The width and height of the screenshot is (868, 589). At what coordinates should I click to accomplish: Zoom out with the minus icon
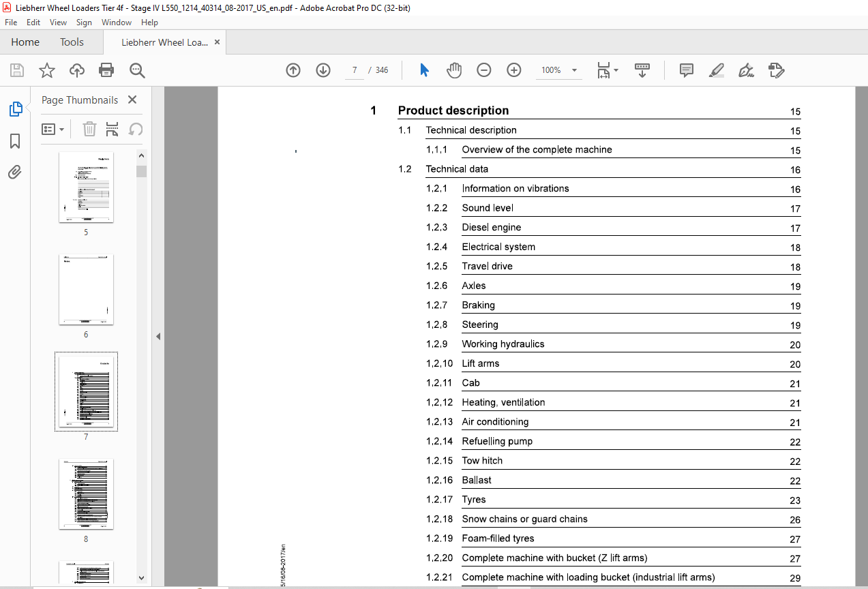tap(484, 70)
